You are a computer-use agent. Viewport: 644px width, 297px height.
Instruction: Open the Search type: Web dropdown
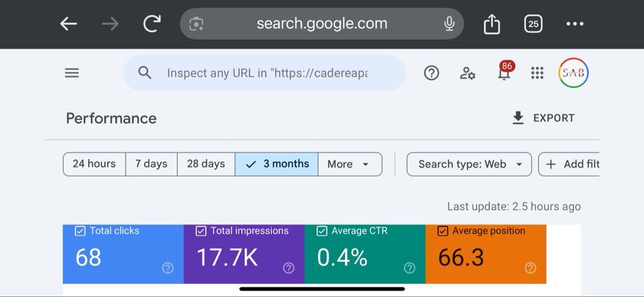(x=469, y=164)
